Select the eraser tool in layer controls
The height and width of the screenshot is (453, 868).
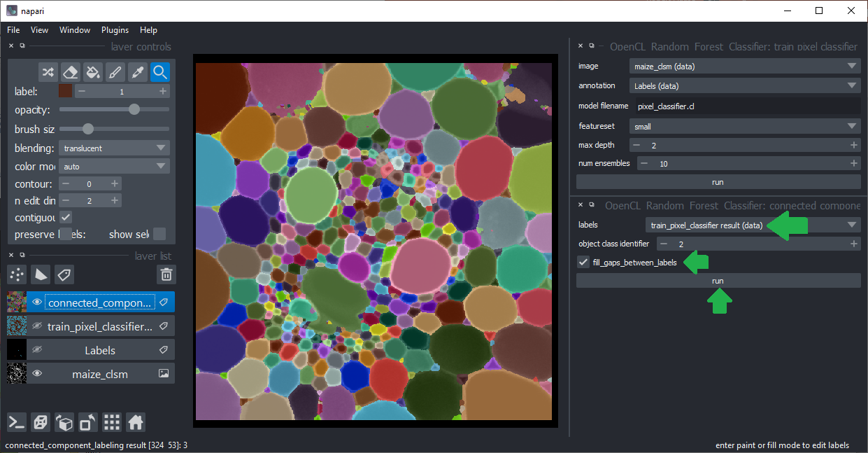tap(70, 72)
